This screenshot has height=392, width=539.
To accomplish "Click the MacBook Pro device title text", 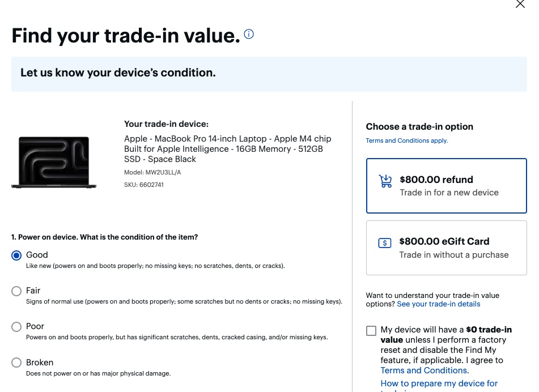I will [x=227, y=149].
